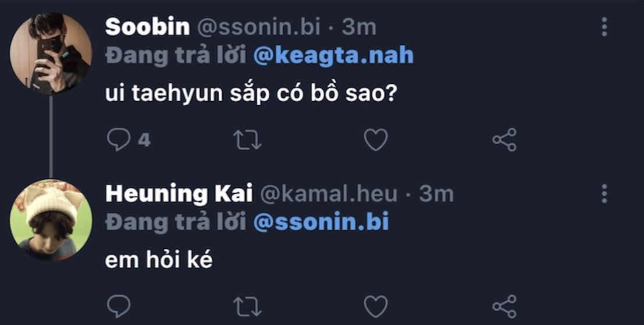This screenshot has height=325, width=644.
Task: Like Soobin's tweet
Action: pos(375,140)
